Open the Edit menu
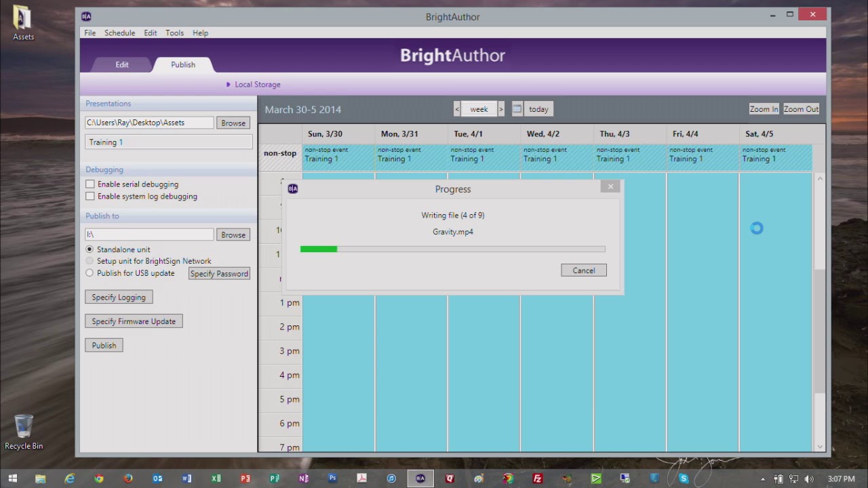 click(150, 33)
